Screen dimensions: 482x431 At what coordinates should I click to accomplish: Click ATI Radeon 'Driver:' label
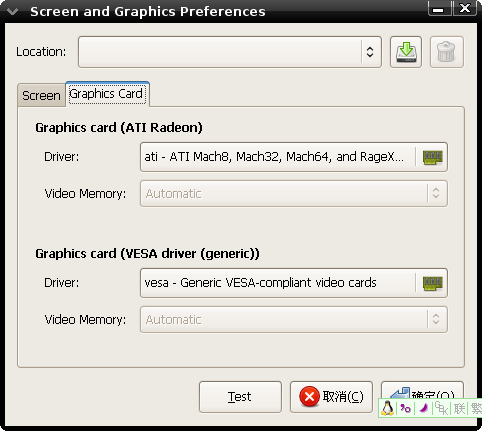click(x=62, y=157)
